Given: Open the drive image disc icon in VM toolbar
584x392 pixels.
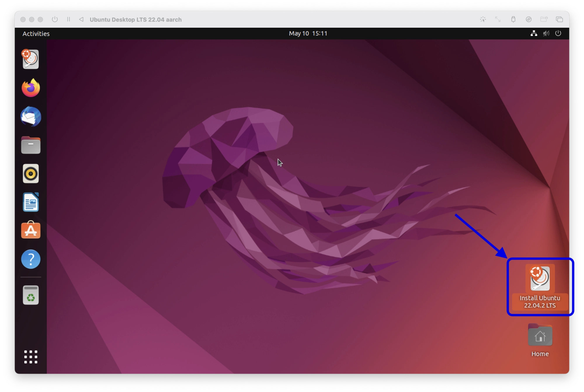Looking at the screenshot, I should [x=529, y=19].
